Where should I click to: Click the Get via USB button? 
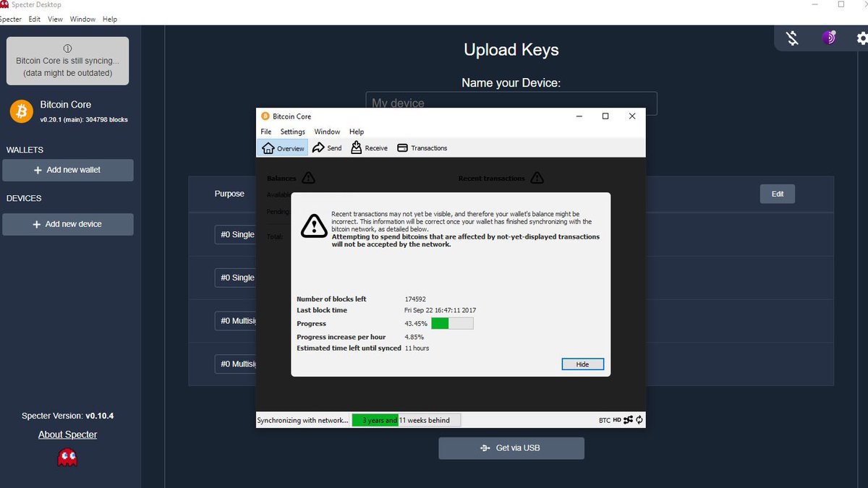pyautogui.click(x=511, y=448)
